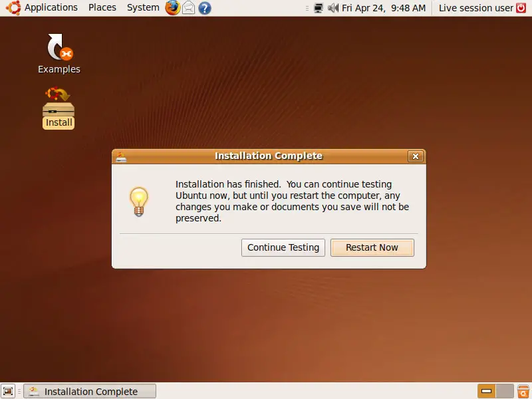Open the Trash icon in bottom panel
The width and height of the screenshot is (532, 399).
pos(523,391)
